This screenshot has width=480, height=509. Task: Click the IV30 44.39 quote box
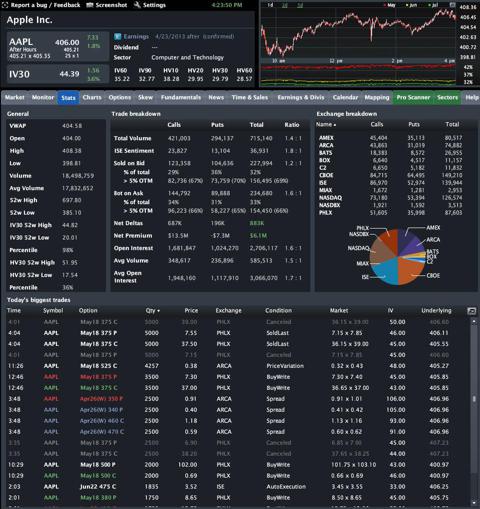tap(58, 74)
